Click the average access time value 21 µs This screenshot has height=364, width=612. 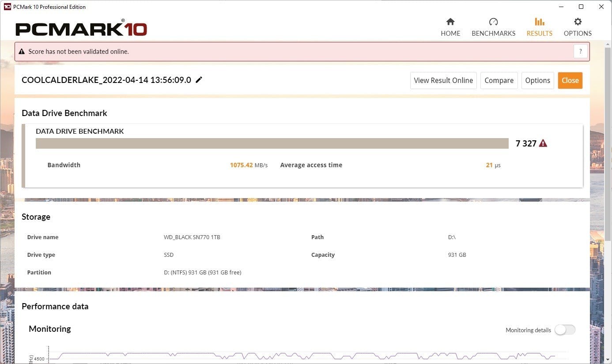pos(493,165)
